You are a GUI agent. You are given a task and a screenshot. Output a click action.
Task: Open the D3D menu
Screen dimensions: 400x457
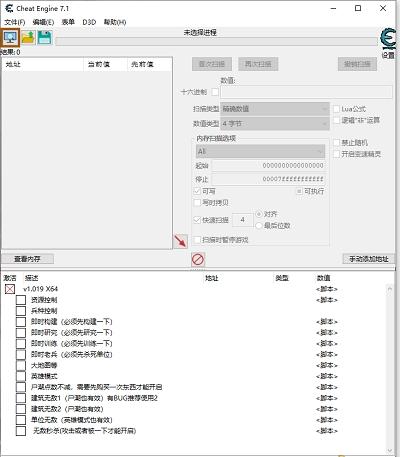coord(89,22)
